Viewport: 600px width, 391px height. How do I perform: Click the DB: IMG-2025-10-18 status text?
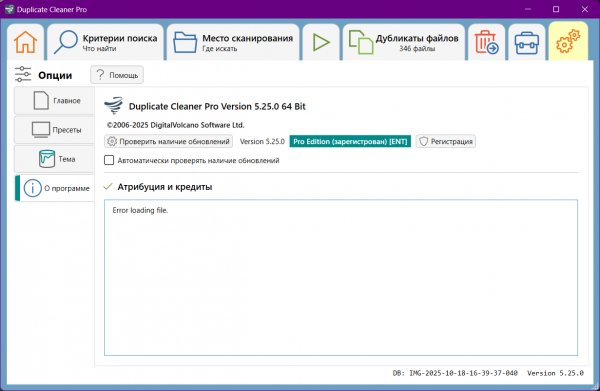click(x=455, y=373)
